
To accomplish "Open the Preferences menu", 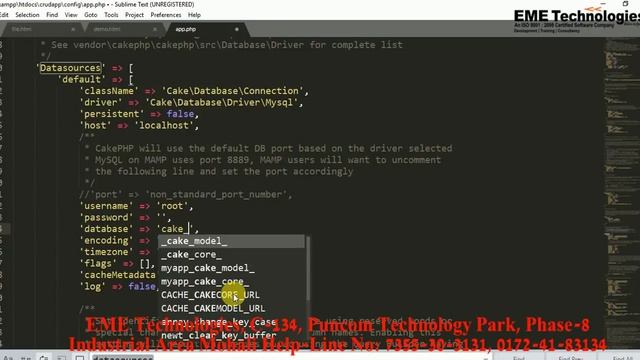I will (x=166, y=15).
